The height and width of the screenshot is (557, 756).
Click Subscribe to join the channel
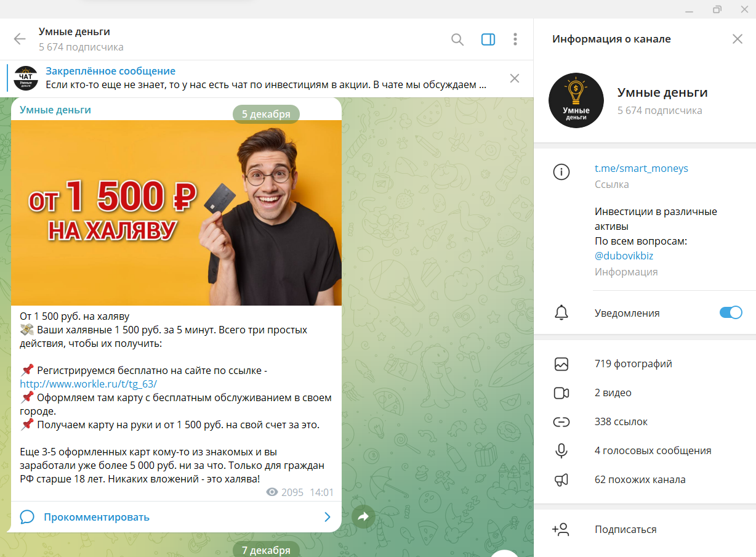625,529
